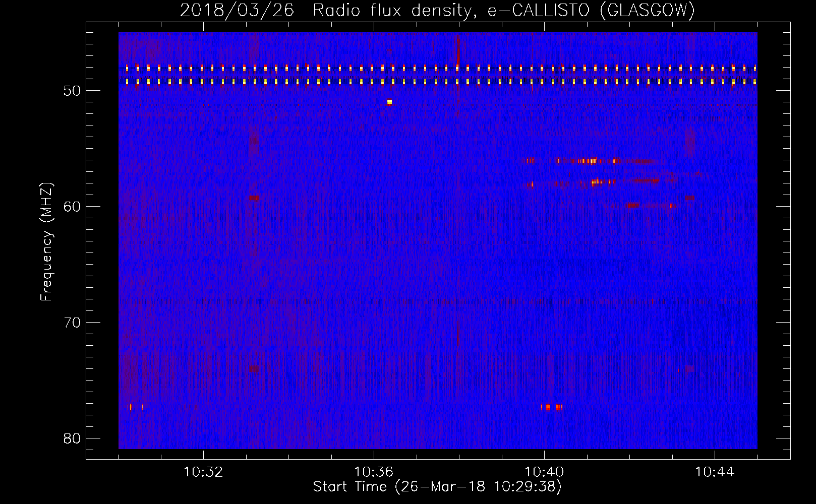Click the date "2018/03/26" in the title
This screenshot has height=504, width=816.
point(237,10)
